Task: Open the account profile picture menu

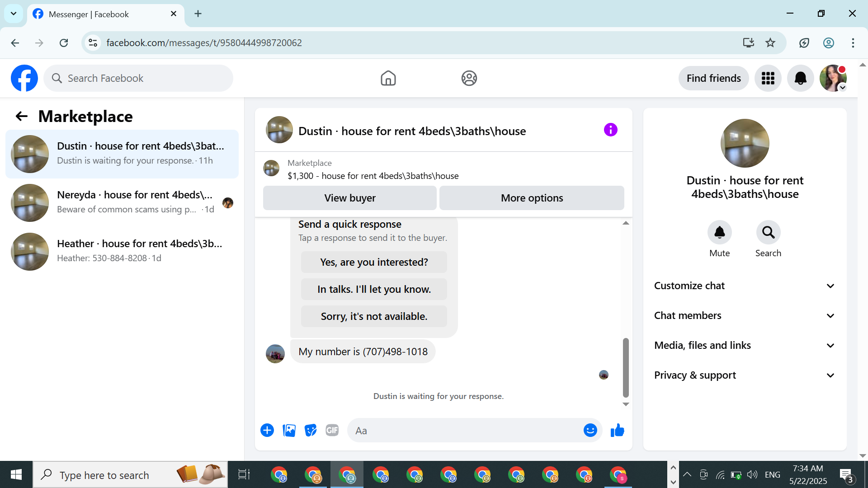Action: [833, 78]
